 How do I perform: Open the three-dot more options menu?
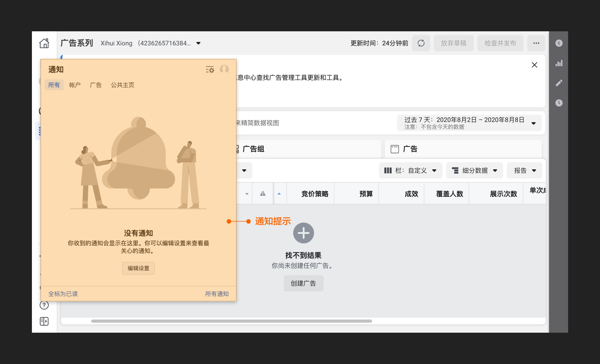coord(536,43)
